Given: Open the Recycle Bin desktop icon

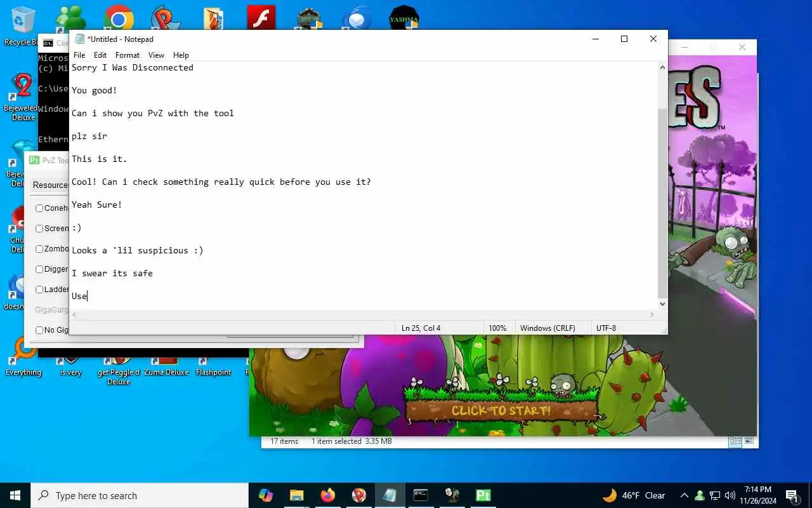Looking at the screenshot, I should pyautogui.click(x=23, y=25).
